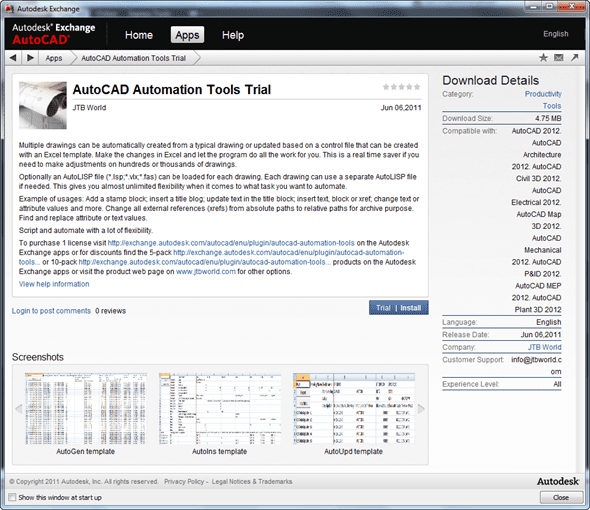
Task: Click Login to post comments
Action: [51, 311]
